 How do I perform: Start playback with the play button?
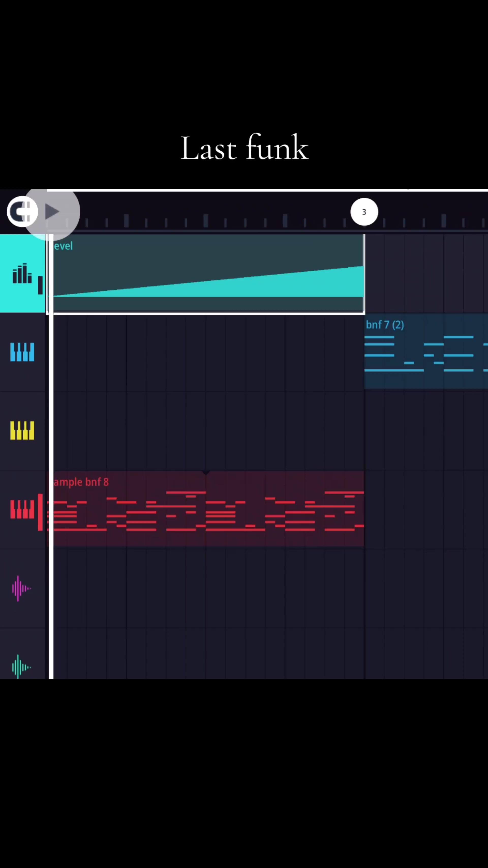[52, 212]
